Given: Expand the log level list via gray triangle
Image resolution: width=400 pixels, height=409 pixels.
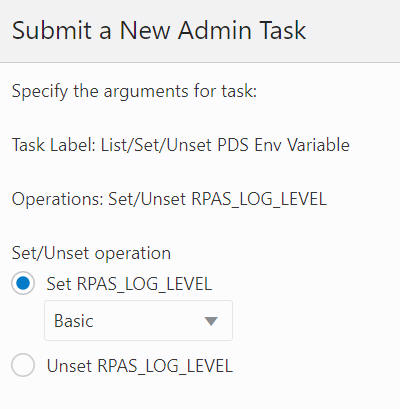Looking at the screenshot, I should tap(211, 321).
